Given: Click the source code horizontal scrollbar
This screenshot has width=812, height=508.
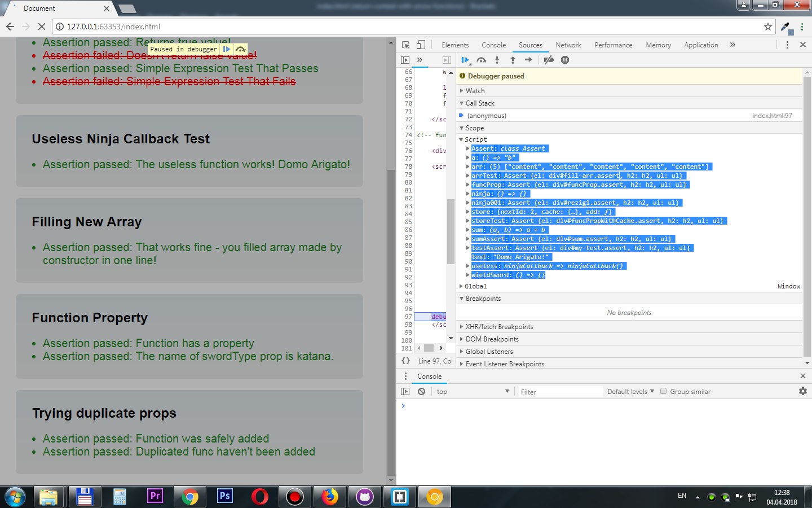Looking at the screenshot, I should [x=429, y=348].
